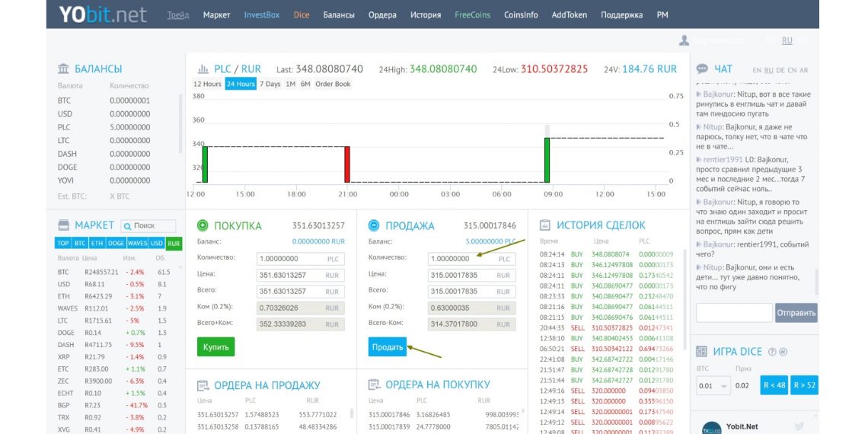The image size is (868, 434).
Task: Click the green plus icon beside ПОКУПКА
Action: pyautogui.click(x=203, y=225)
